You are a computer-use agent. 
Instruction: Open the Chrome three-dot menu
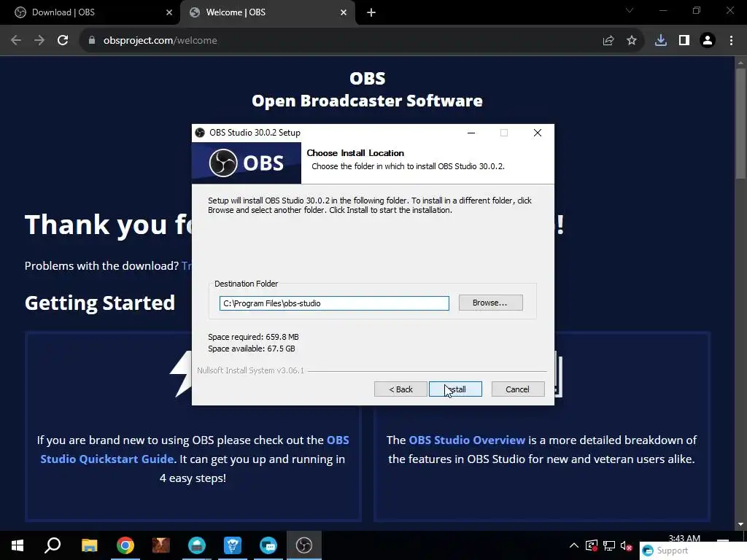pos(731,41)
